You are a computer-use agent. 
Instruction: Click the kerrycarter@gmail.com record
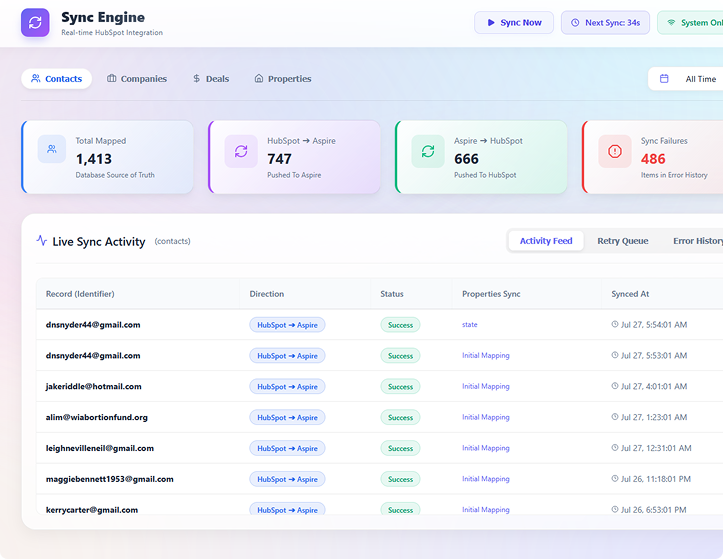(92, 510)
